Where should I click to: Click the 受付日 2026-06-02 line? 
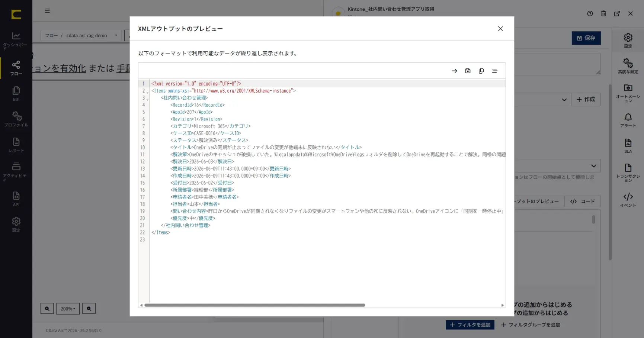[202, 183]
